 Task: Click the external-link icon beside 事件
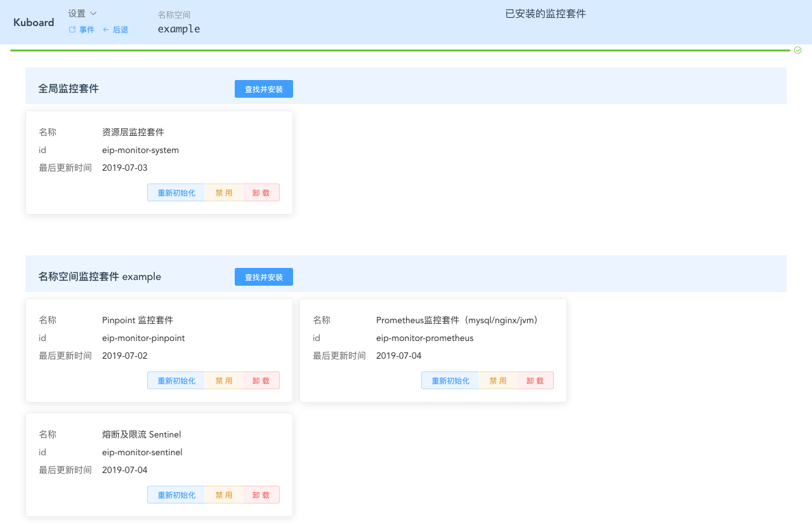(x=72, y=29)
